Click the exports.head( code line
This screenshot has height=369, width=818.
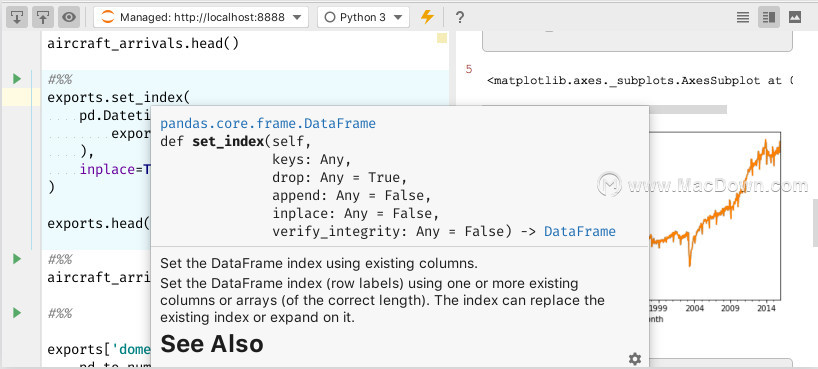(x=99, y=223)
